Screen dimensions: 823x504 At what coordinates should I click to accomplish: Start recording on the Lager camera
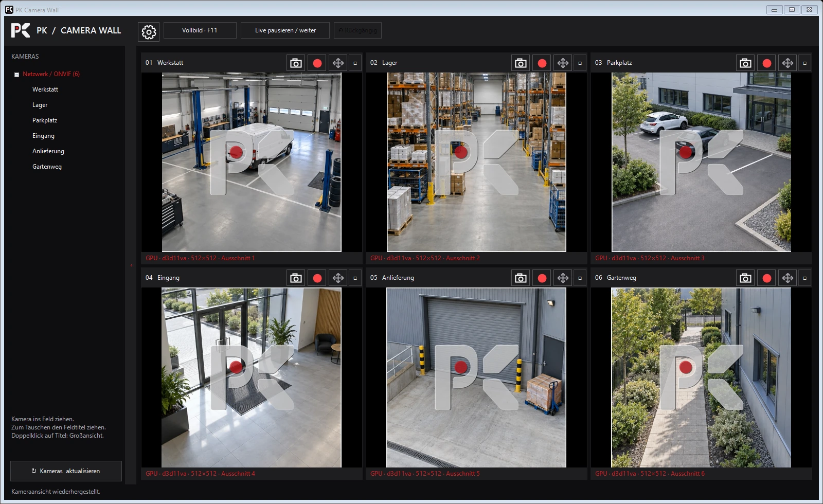tap(542, 63)
